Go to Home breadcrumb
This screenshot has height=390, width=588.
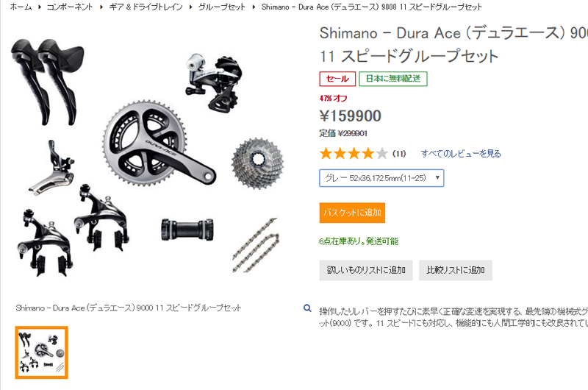(21, 7)
